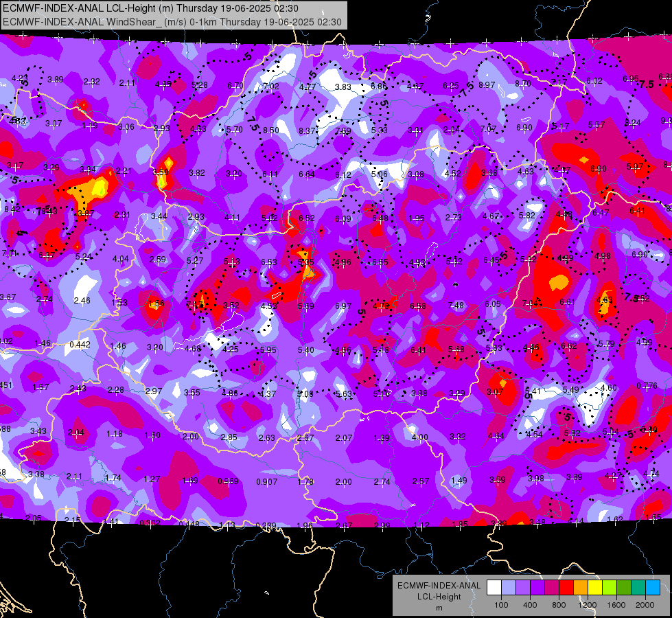
Task: Select the magenta swatch left of 800
Action: click(552, 587)
